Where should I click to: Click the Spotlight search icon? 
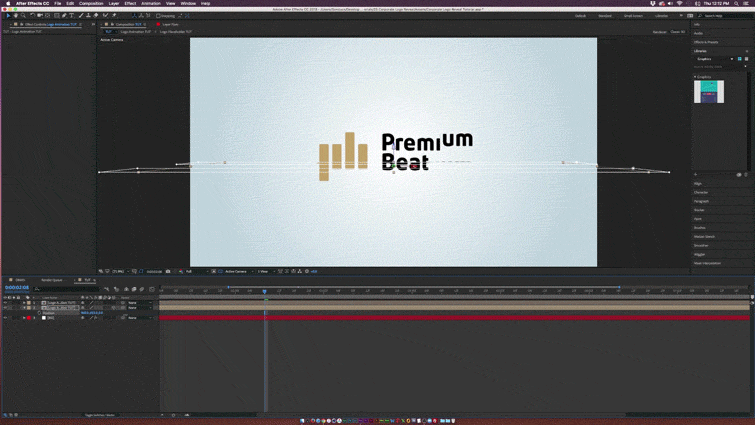(736, 4)
